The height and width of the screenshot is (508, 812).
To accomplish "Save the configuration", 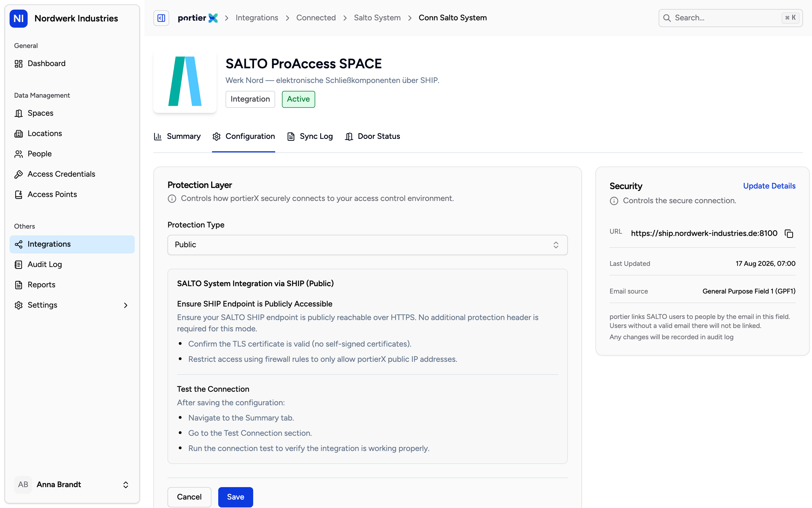I will [235, 497].
